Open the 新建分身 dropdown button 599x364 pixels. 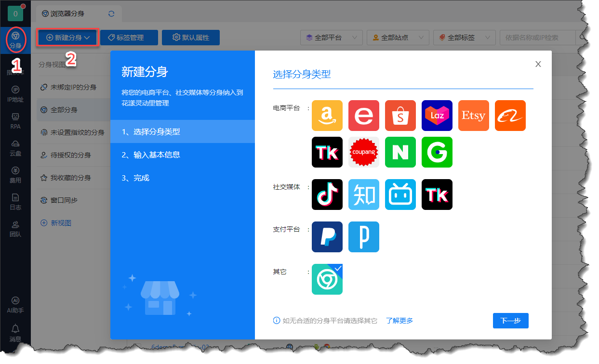point(68,38)
